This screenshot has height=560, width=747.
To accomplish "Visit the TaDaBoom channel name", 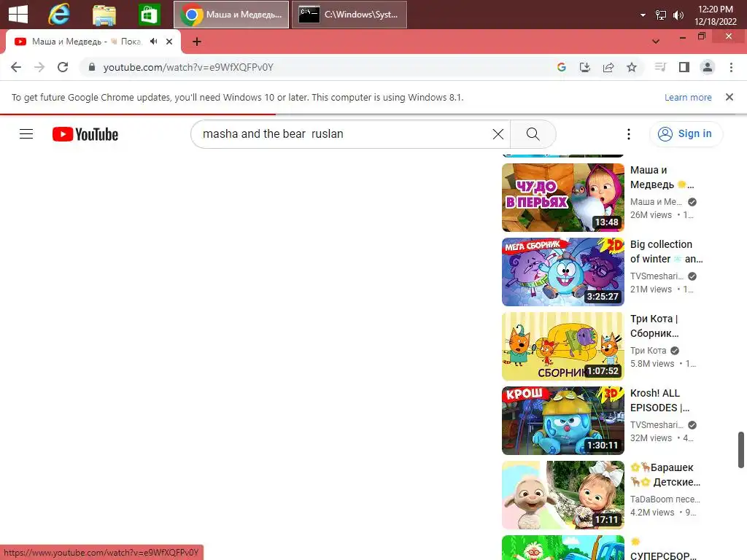I will [x=665, y=499].
